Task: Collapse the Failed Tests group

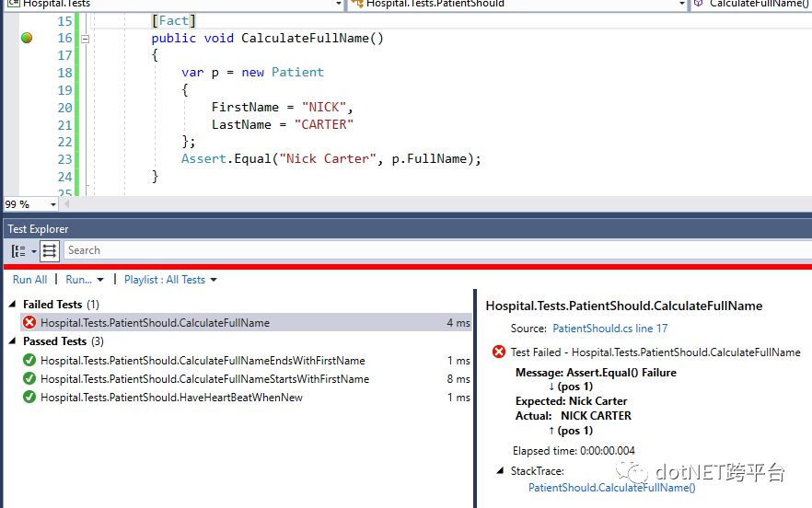Action: click(13, 305)
